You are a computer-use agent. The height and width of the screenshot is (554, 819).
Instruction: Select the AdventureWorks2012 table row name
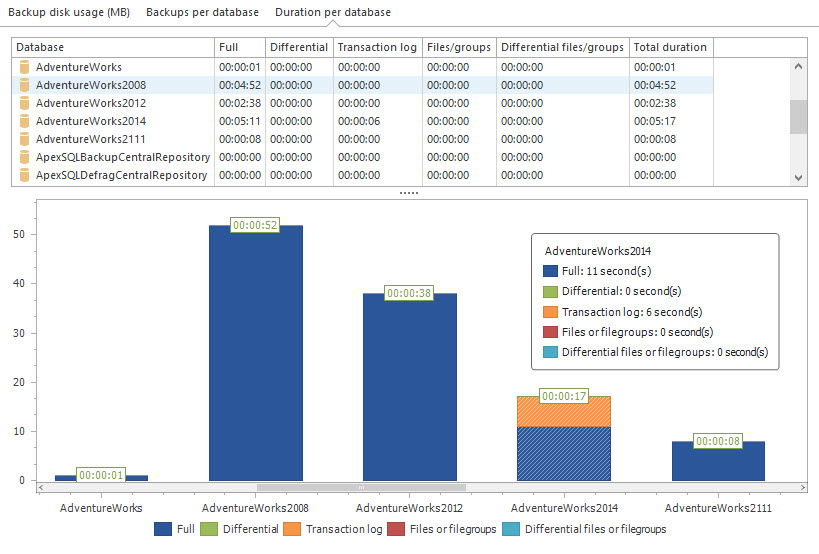tap(91, 103)
